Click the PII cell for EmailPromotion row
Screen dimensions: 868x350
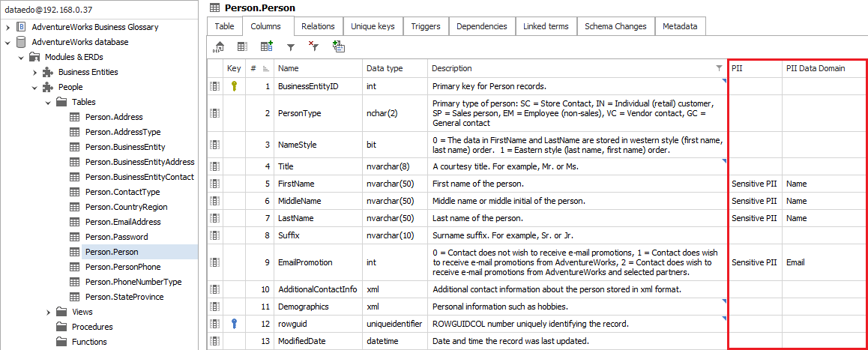(754, 263)
